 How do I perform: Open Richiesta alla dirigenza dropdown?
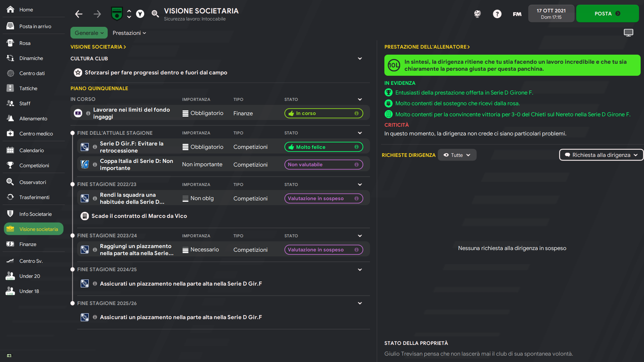tap(601, 155)
